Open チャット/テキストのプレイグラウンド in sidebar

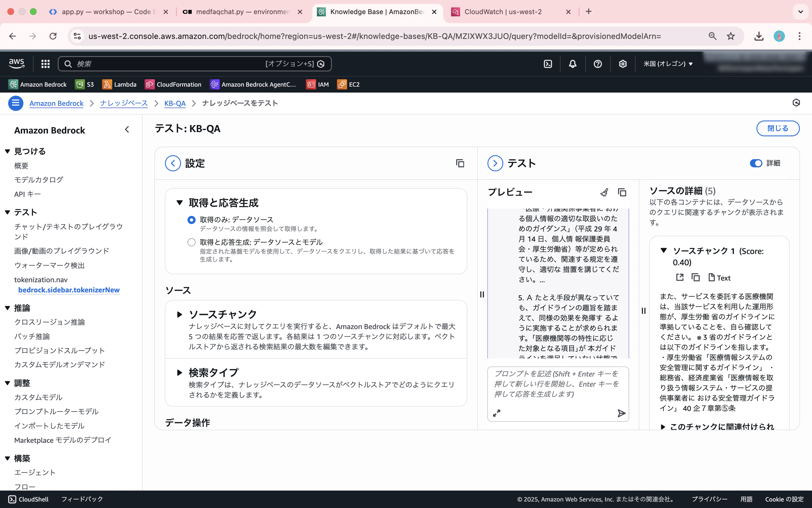pyautogui.click(x=69, y=231)
